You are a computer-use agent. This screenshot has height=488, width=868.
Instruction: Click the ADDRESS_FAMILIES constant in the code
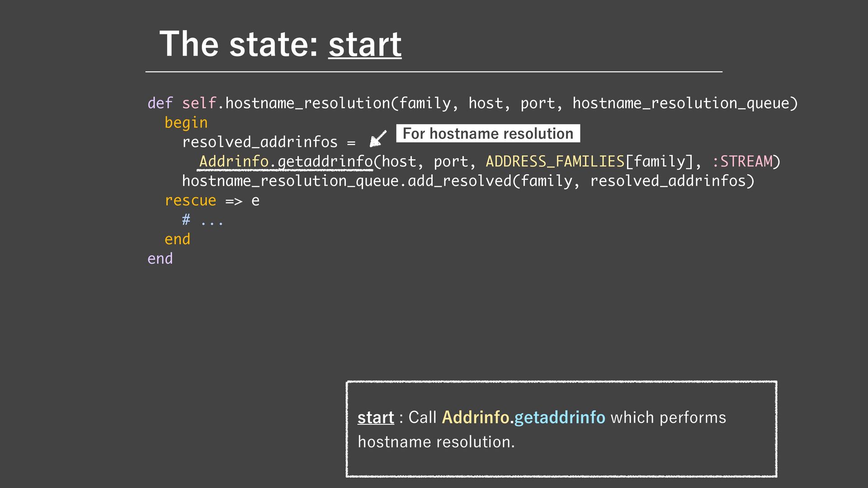(555, 162)
